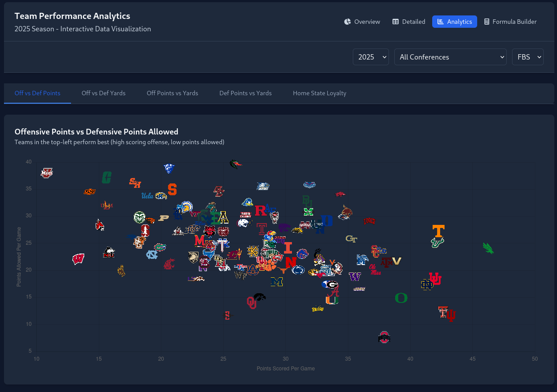Select the green Charlotte C logo
Image resolution: width=557 pixels, height=392 pixels.
pyautogui.click(x=106, y=177)
